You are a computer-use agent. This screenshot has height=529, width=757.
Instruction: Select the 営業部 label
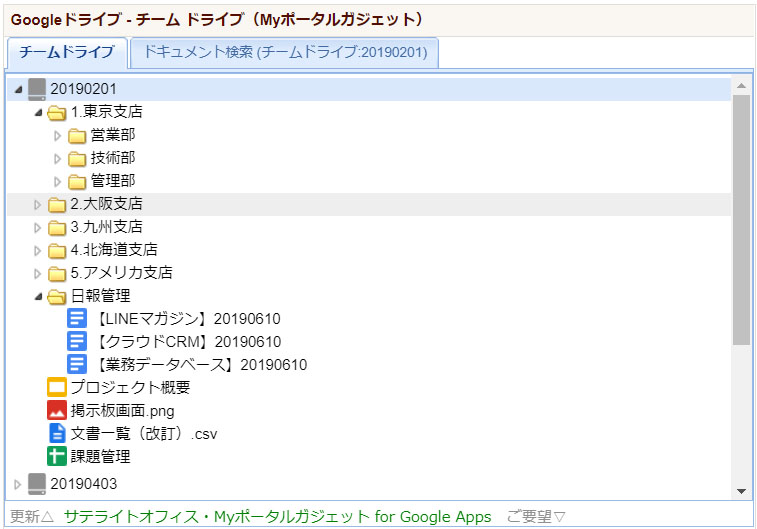113,135
